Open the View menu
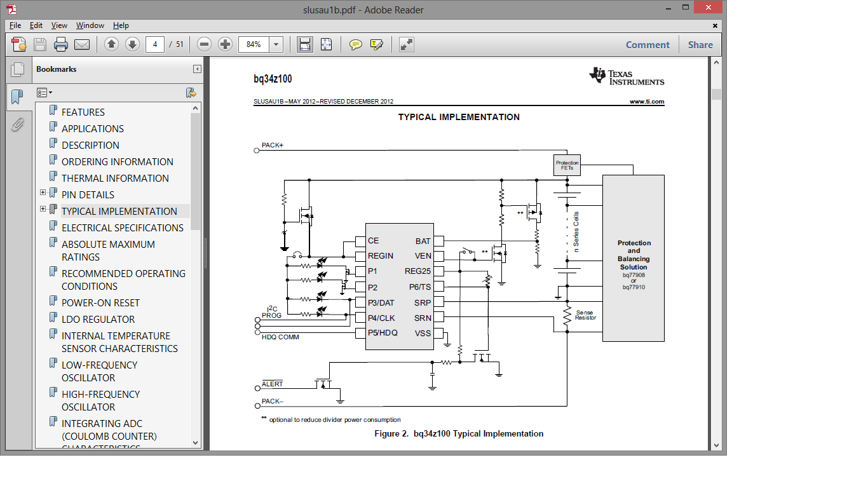Screen dimensions: 868x488 click(59, 25)
